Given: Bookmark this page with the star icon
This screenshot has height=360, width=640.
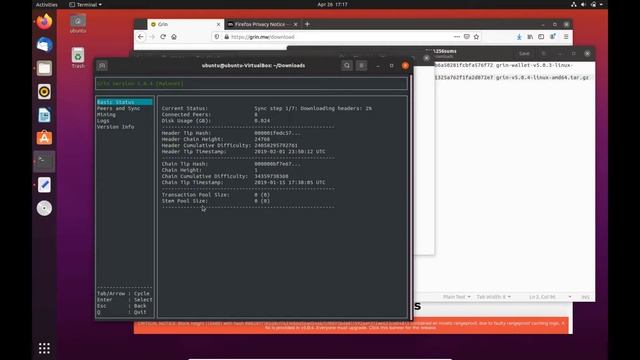Looking at the screenshot, I should pyautogui.click(x=476, y=37).
